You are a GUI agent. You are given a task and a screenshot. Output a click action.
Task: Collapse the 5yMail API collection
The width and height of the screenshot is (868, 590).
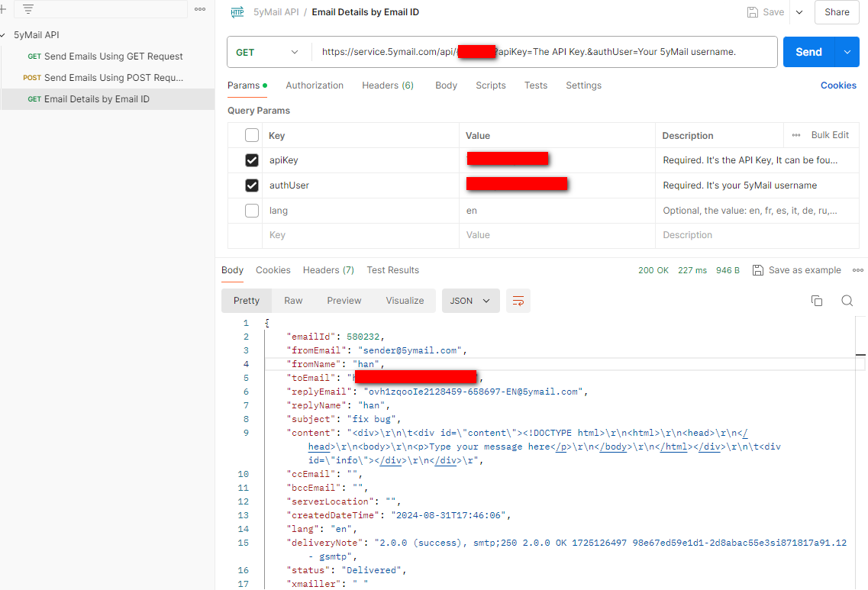tap(3, 35)
